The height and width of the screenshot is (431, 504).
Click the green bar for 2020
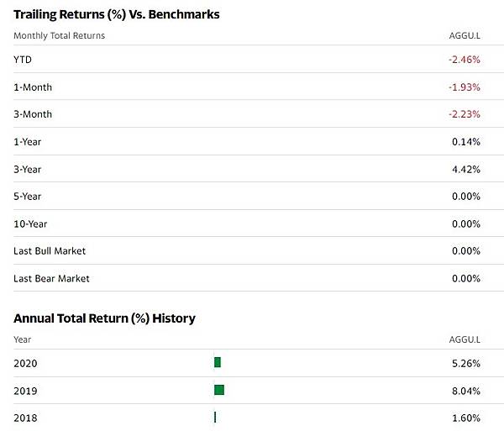(x=218, y=362)
